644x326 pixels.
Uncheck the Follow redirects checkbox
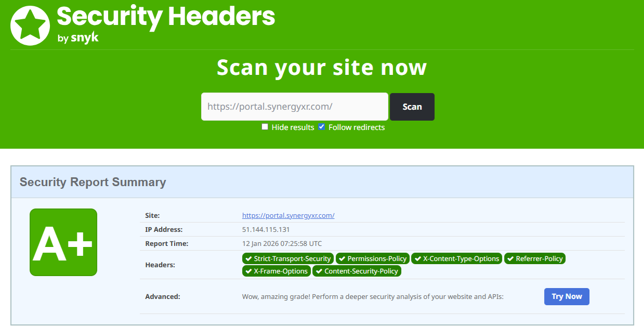pos(322,127)
